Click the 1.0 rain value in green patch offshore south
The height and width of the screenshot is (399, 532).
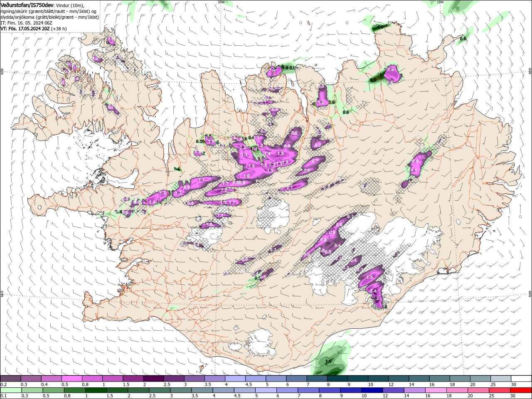[328, 361]
